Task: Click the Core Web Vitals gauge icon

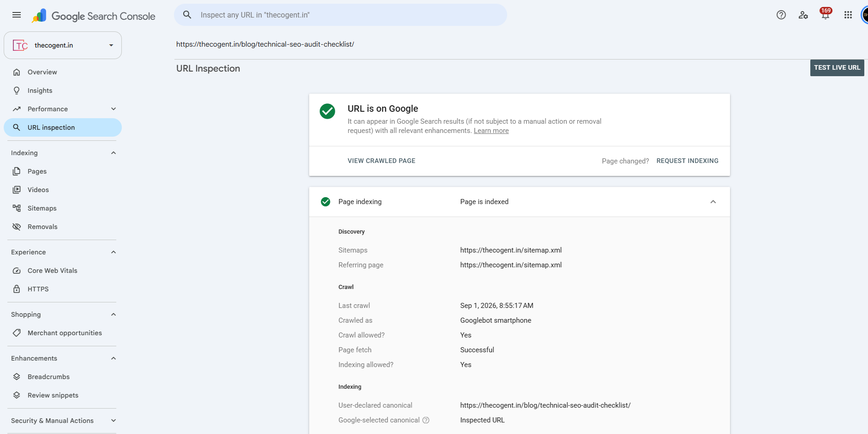Action: coord(17,271)
